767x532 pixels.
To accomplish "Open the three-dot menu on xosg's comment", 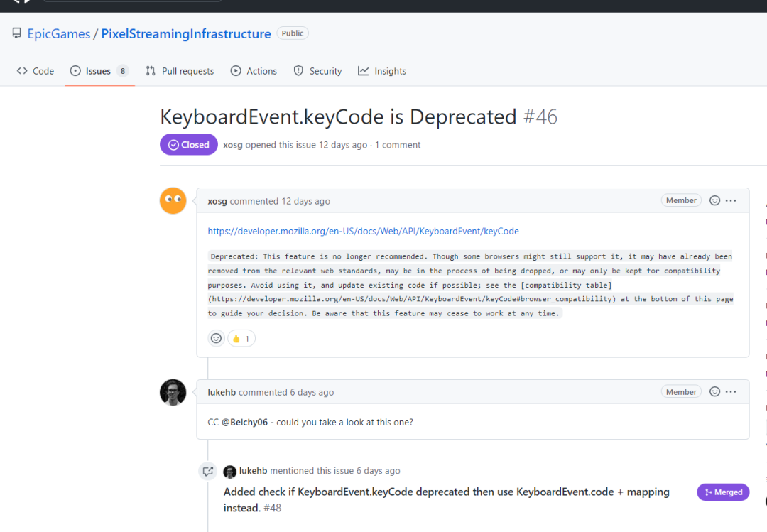I will 731,201.
